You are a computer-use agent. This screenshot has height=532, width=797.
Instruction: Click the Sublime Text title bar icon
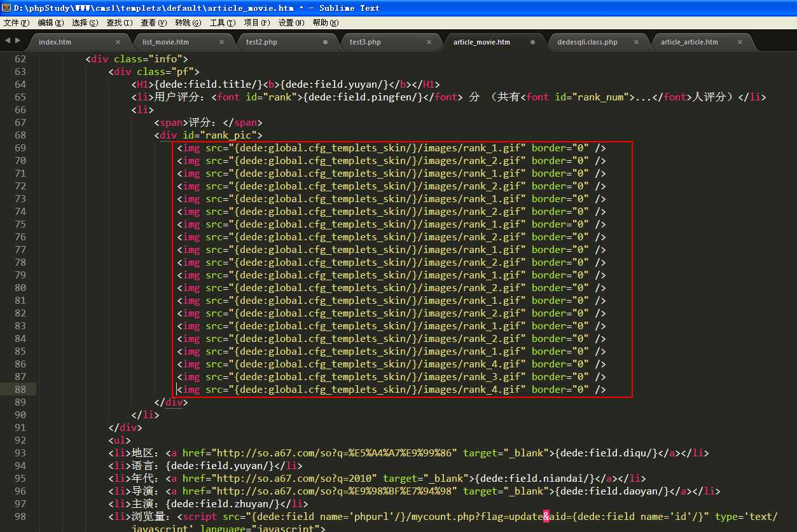[x=7, y=8]
